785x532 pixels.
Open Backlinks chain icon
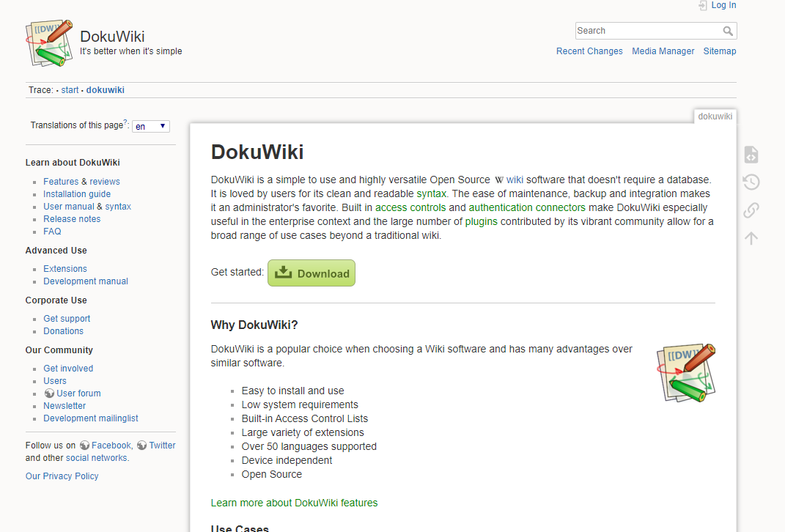point(751,210)
